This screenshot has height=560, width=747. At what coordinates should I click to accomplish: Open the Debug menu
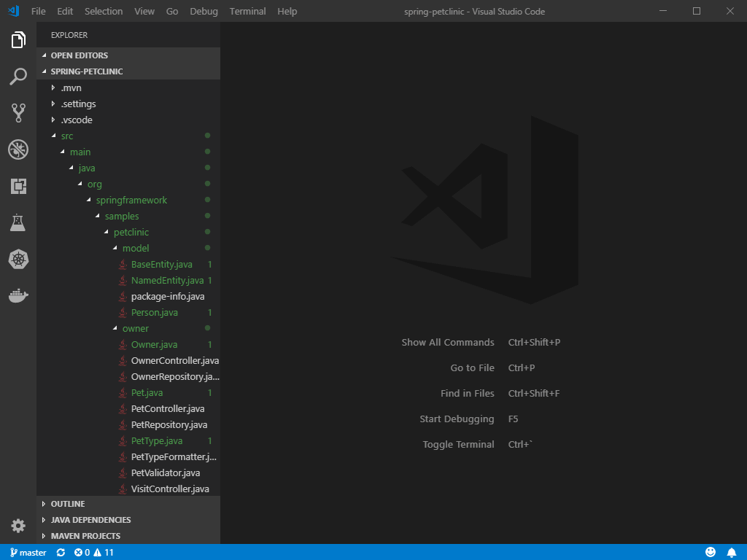click(x=204, y=11)
